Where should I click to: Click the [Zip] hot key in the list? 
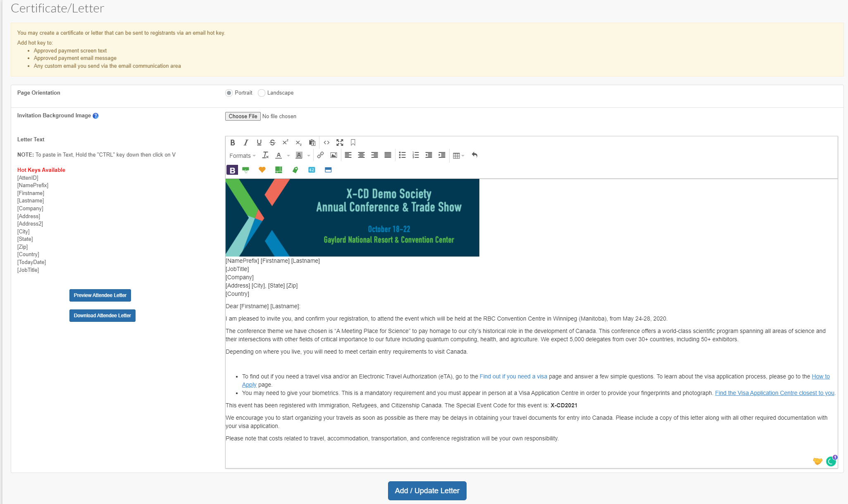22,247
